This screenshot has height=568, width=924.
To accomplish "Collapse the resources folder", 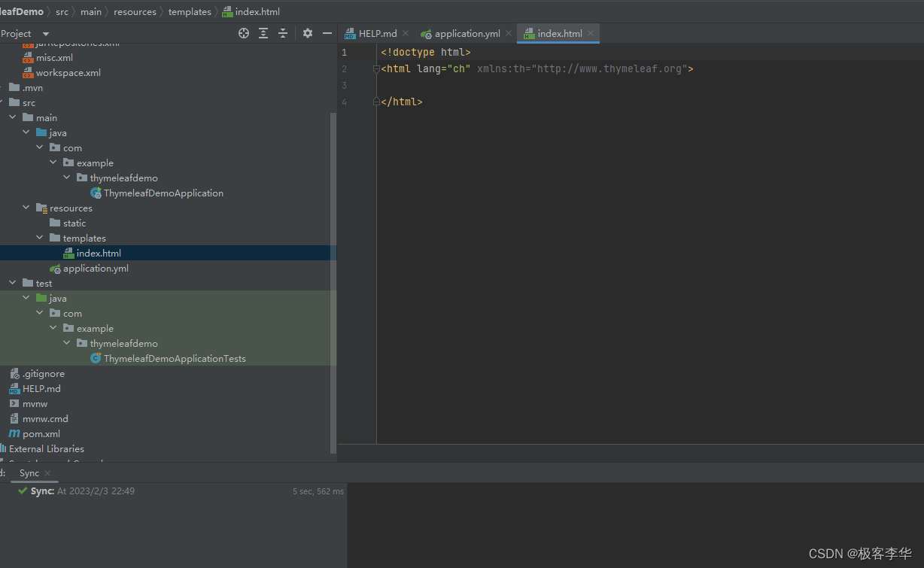I will click(26, 208).
